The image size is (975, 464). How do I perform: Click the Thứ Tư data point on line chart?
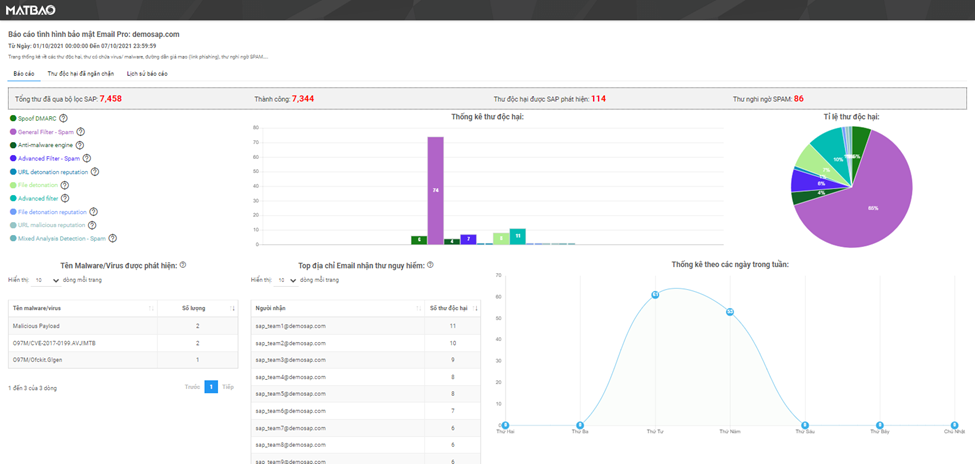pos(655,295)
